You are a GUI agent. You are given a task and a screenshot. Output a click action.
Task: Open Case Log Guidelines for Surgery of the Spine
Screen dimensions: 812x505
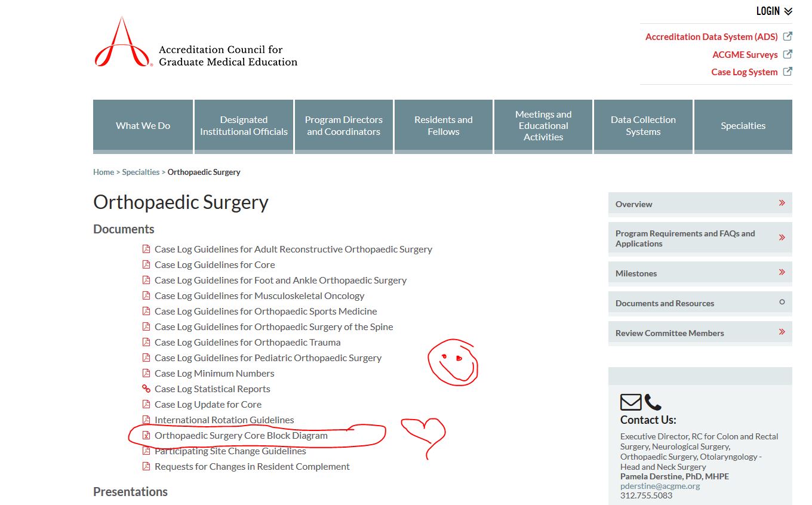[274, 327]
